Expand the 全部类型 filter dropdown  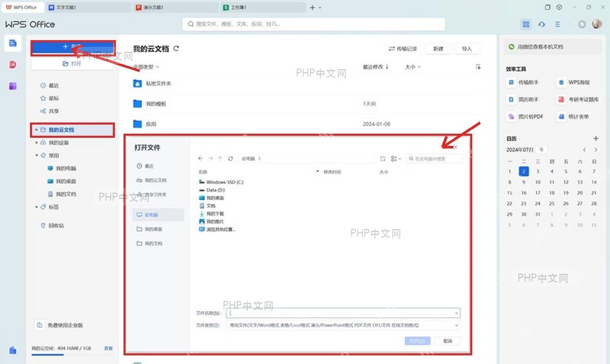point(146,67)
